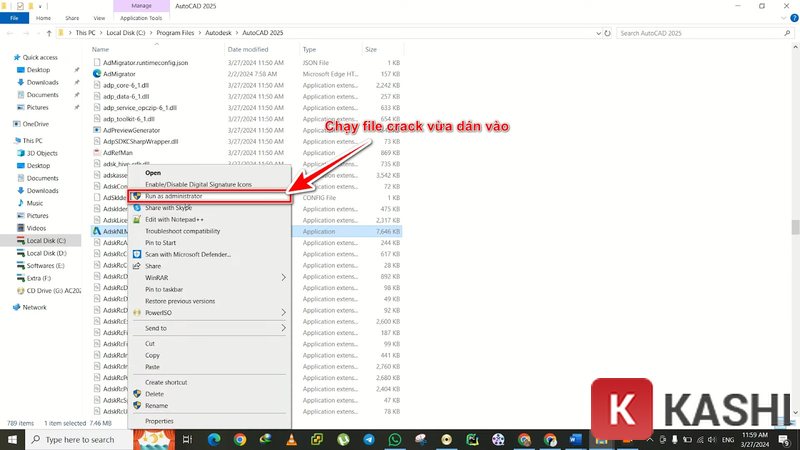This screenshot has width=800, height=450.
Task: Click the AdRefMan application icon
Action: (x=97, y=153)
